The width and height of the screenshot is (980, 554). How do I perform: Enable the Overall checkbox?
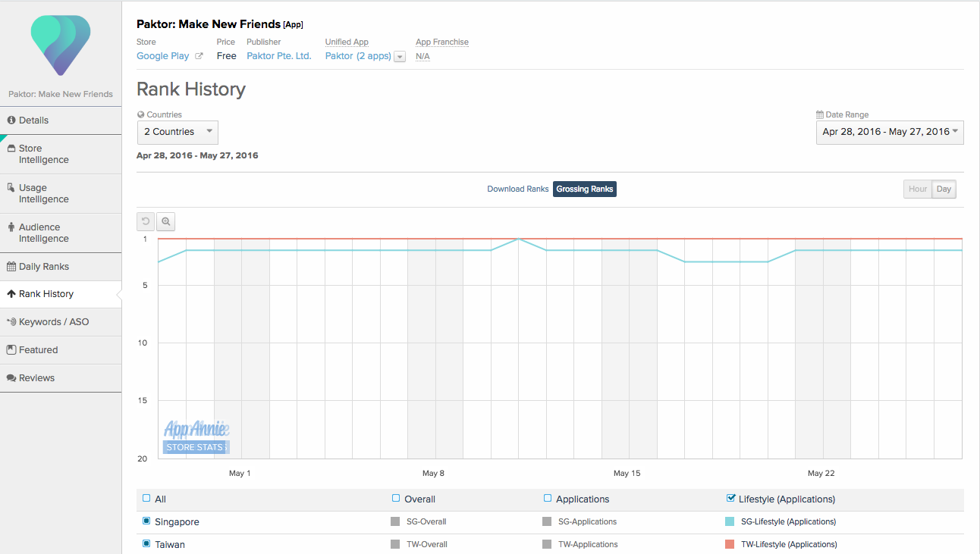(396, 499)
